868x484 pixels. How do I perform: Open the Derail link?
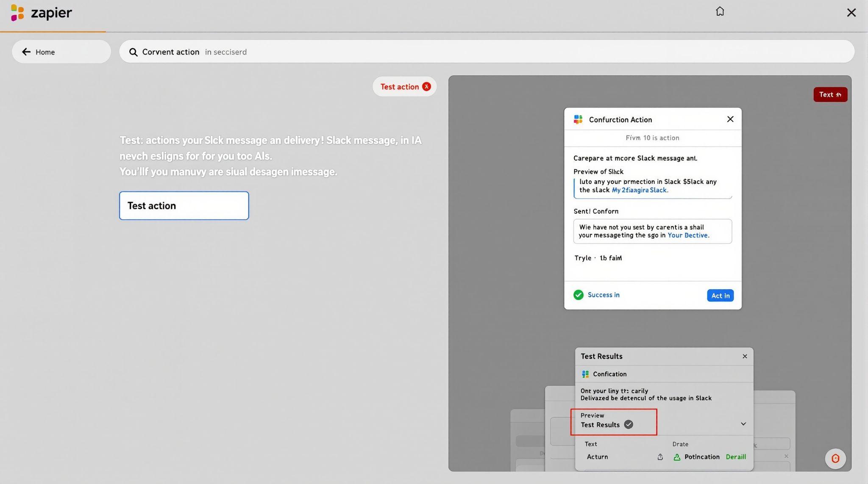[736, 457]
